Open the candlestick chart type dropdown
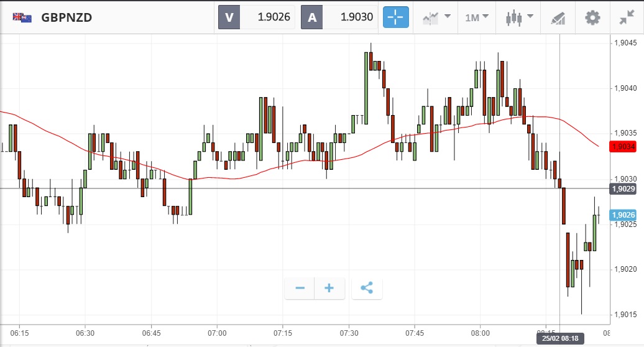The height and width of the screenshot is (347, 644). pyautogui.click(x=519, y=17)
